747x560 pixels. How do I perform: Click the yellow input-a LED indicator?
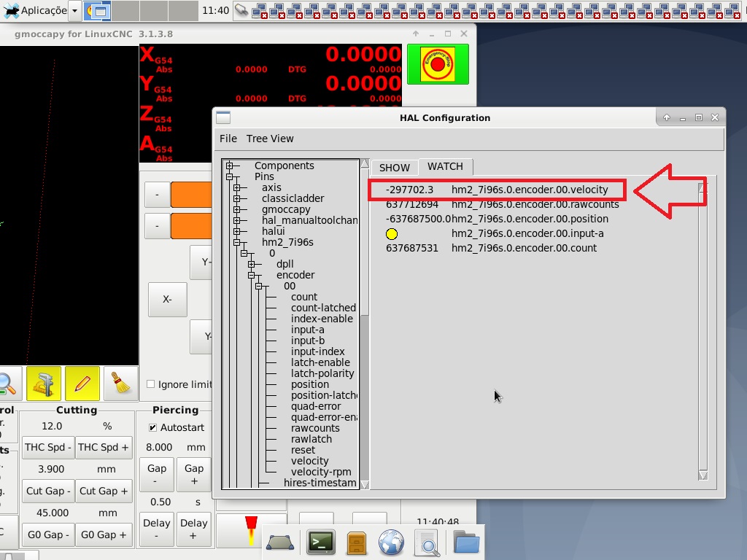(392, 233)
